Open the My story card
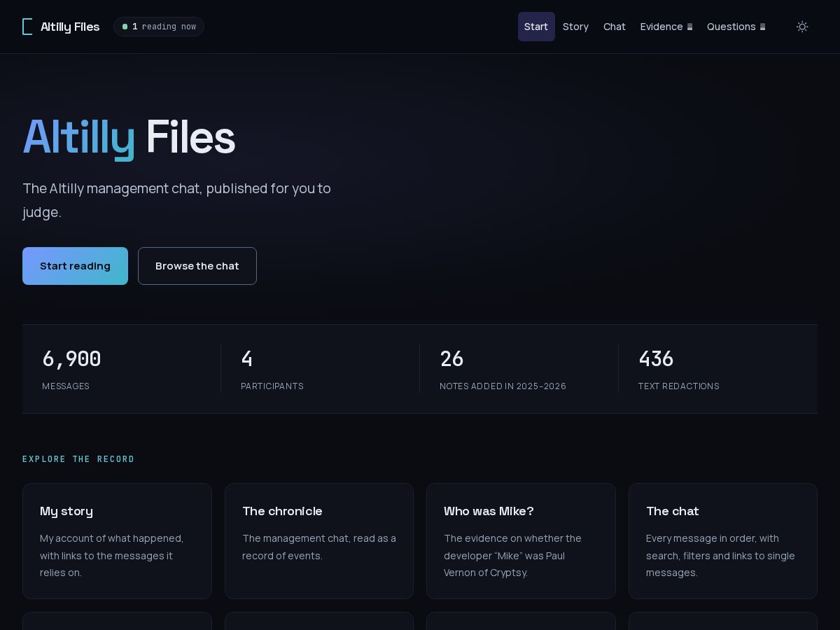The height and width of the screenshot is (630, 840). click(x=117, y=541)
